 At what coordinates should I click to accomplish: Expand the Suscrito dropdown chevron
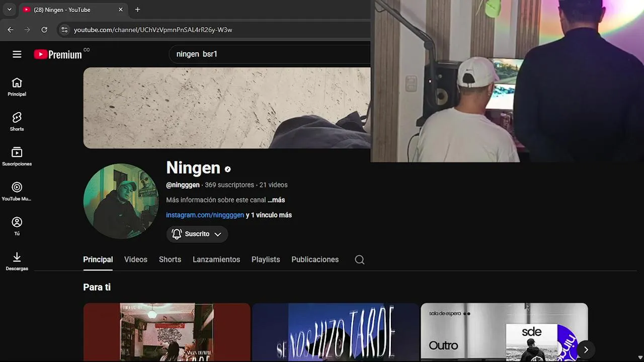tap(218, 234)
